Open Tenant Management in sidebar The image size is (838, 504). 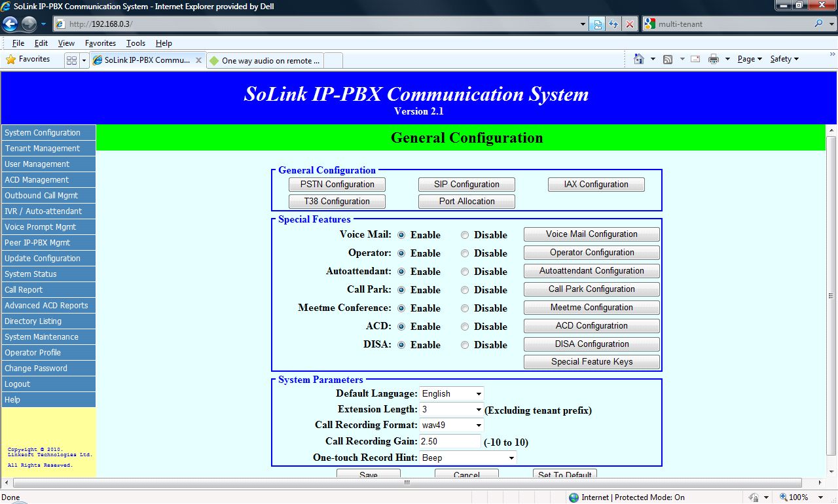tap(48, 149)
